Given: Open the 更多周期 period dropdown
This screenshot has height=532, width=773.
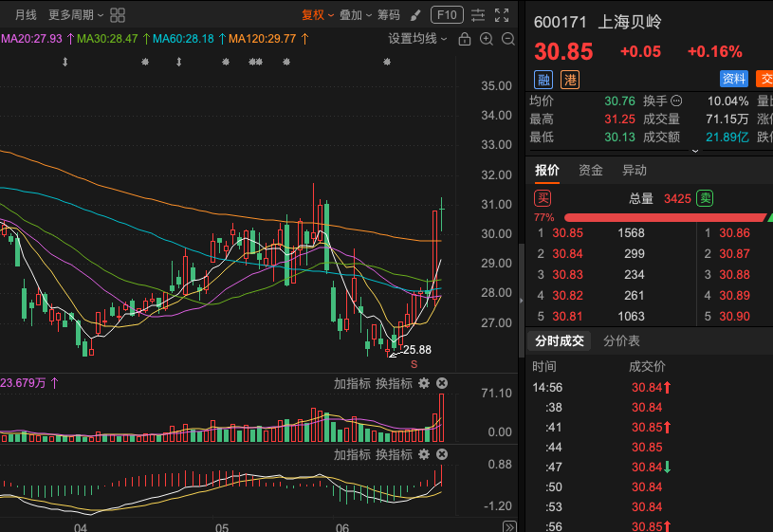Looking at the screenshot, I should (x=76, y=15).
